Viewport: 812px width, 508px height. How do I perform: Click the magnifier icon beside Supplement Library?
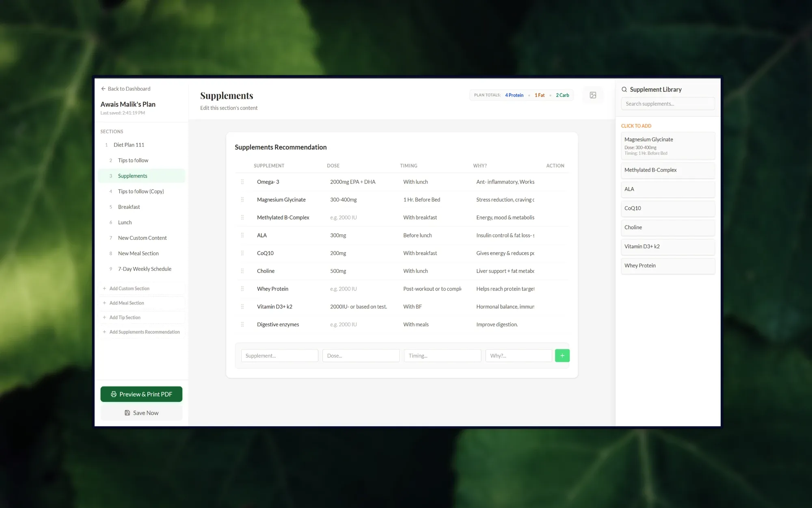624,89
